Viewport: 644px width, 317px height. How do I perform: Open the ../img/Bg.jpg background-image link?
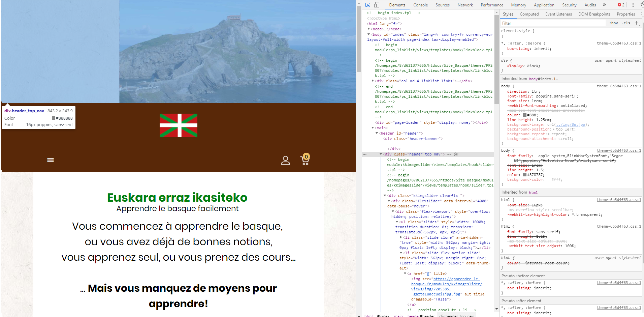571,125
